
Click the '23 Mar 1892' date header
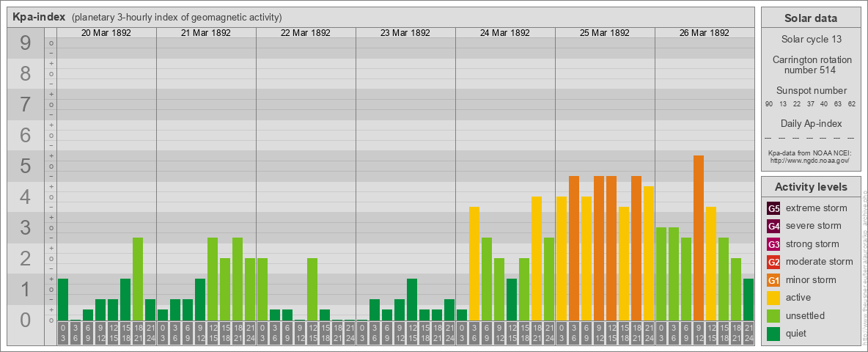(405, 33)
